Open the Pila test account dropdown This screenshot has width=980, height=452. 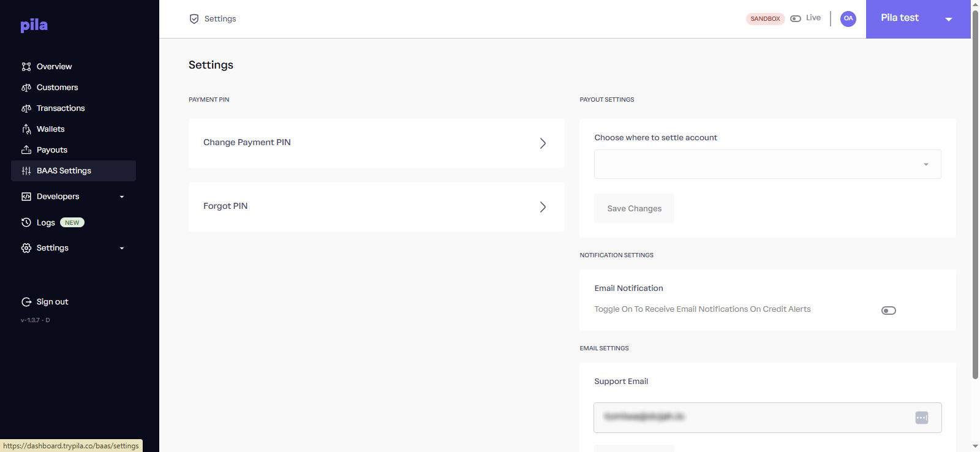click(x=918, y=19)
